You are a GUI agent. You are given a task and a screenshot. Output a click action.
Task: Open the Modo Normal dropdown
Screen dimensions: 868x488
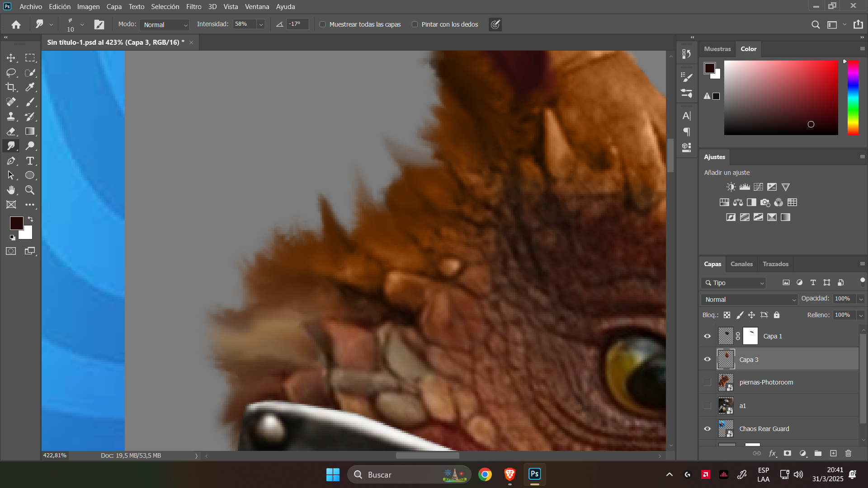[165, 25]
